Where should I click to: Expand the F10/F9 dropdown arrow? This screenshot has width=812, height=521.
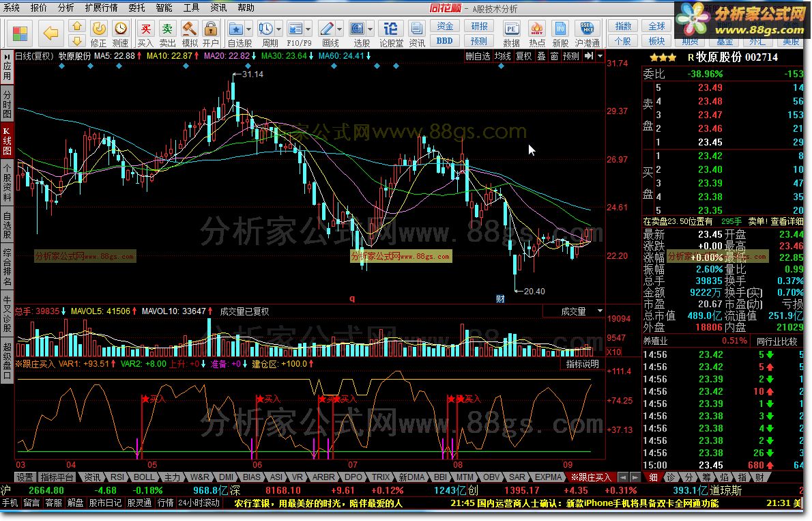click(308, 29)
